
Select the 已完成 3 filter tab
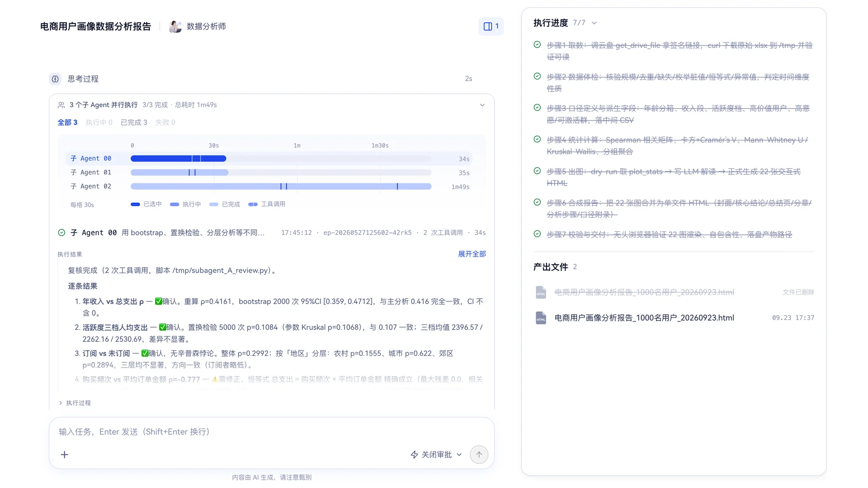(134, 122)
